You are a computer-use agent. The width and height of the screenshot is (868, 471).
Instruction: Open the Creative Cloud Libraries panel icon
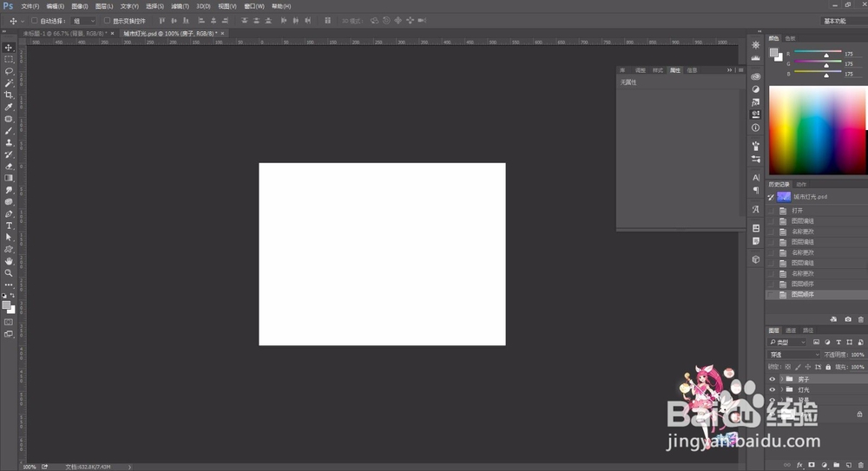tap(756, 76)
